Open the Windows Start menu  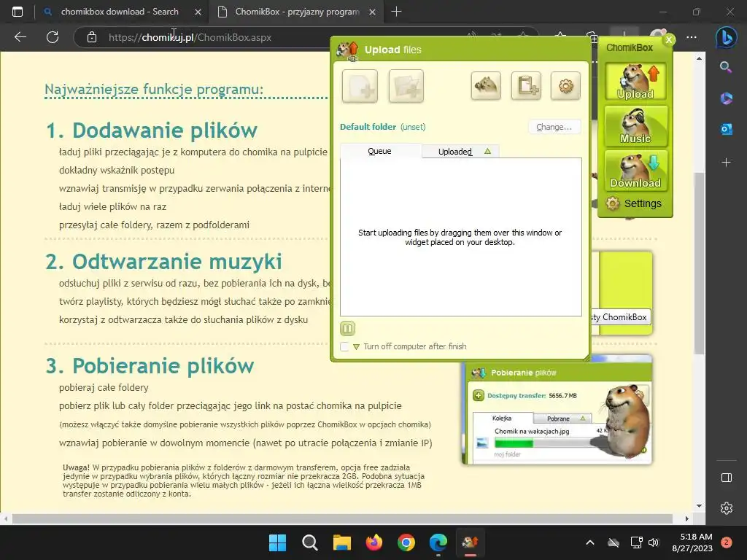point(277,542)
